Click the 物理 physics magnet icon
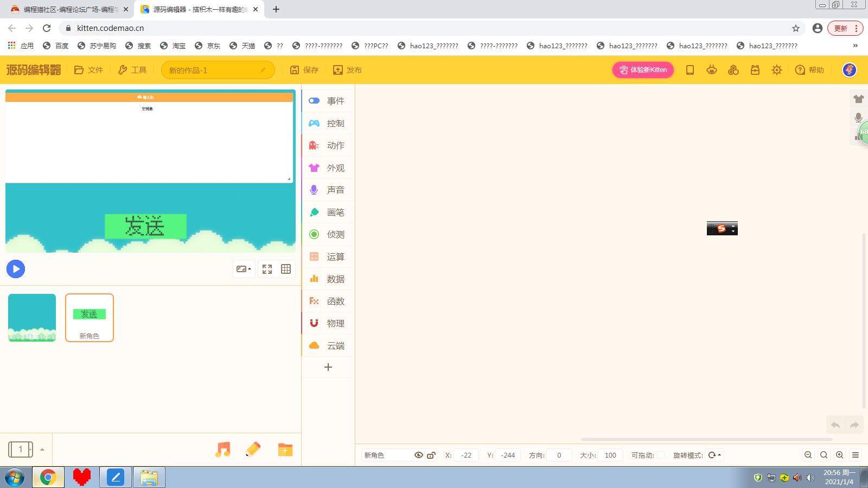 314,323
